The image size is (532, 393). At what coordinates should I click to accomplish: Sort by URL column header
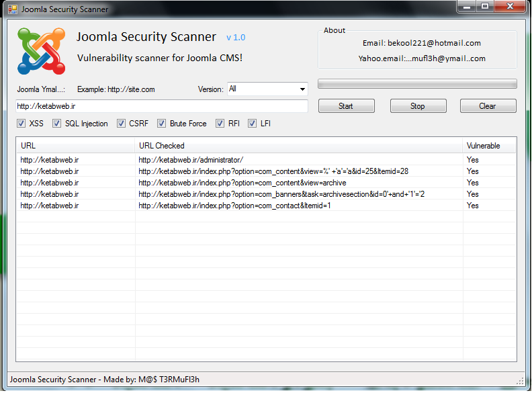(x=75, y=146)
